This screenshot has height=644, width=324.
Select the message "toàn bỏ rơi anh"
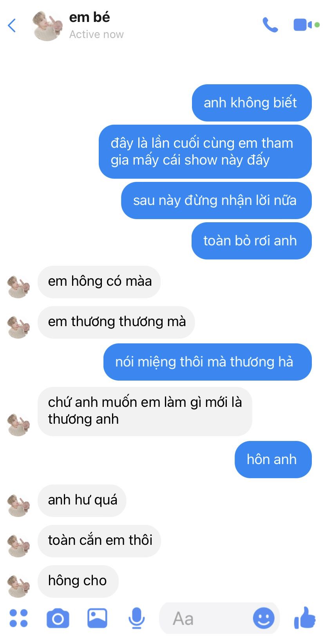[252, 241]
